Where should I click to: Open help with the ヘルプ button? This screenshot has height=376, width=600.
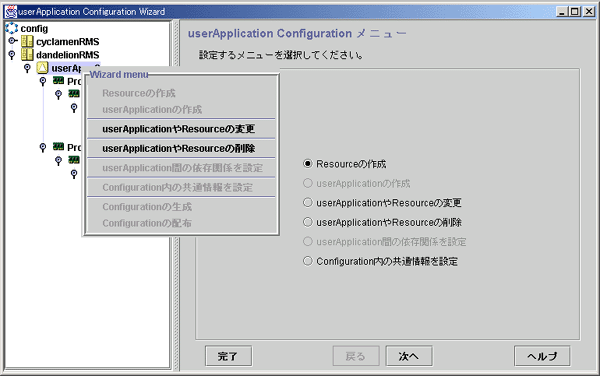point(542,356)
